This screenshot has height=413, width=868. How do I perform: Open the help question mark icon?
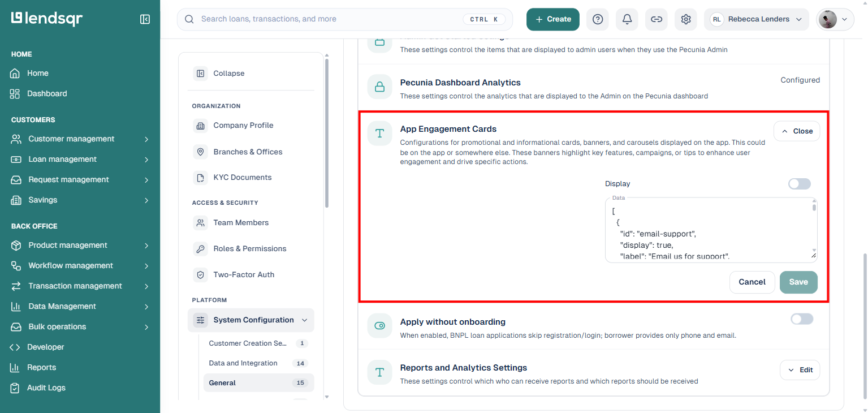(598, 19)
